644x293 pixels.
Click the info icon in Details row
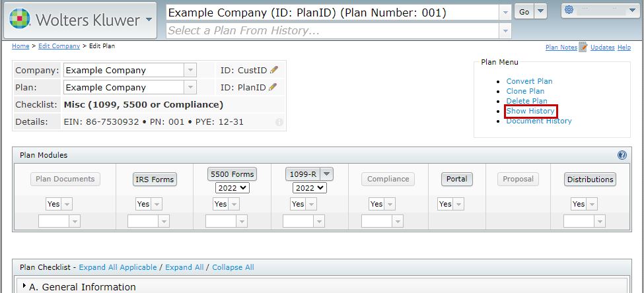(279, 122)
